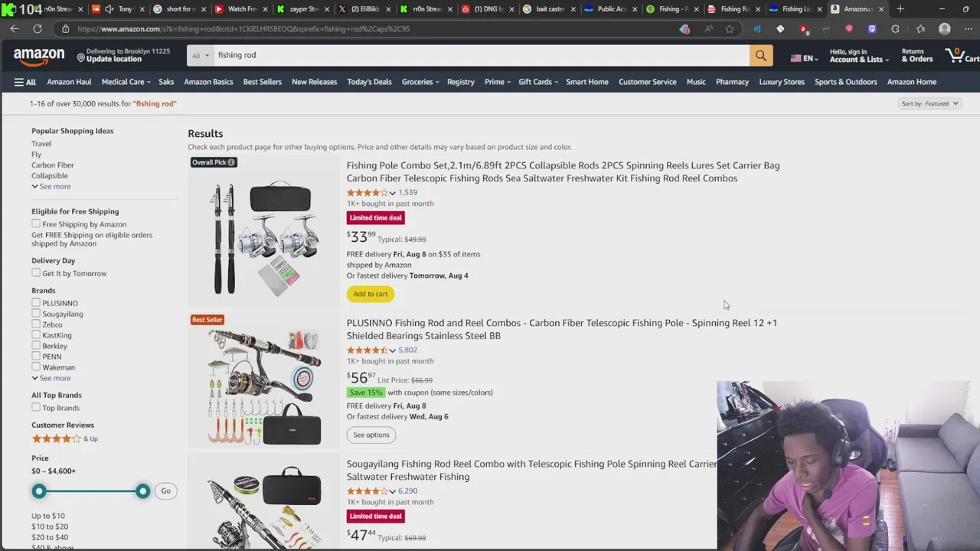Click See options for PLUSINNO rod
Screen dimensions: 980x551
click(x=371, y=435)
